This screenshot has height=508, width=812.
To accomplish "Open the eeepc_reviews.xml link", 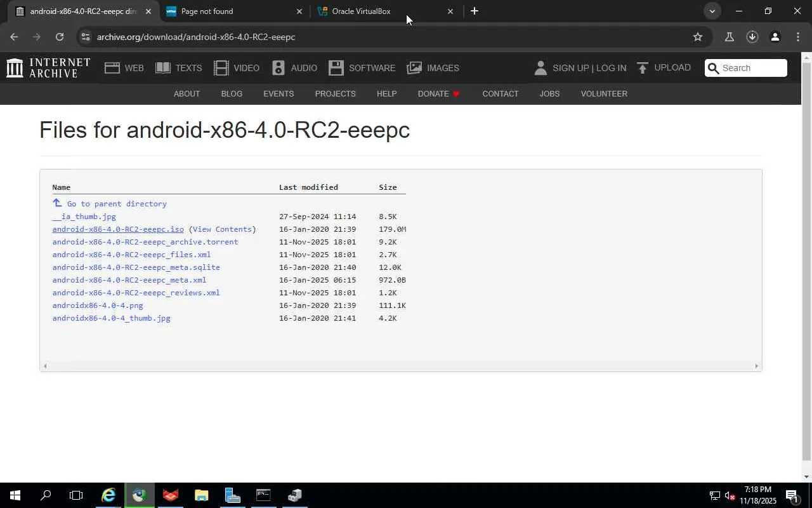I will click(x=136, y=293).
